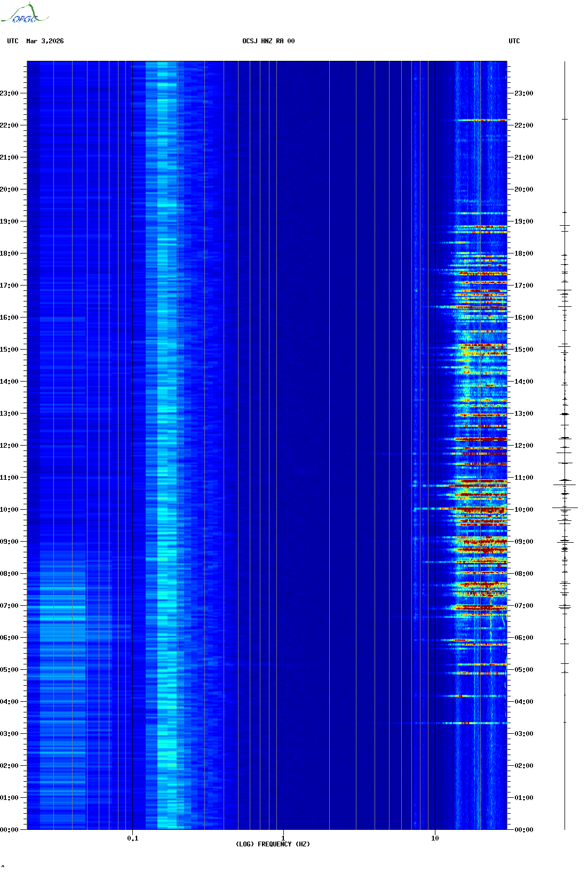Click the 22:00 label on the right time axis
588x872 pixels.
click(x=523, y=125)
